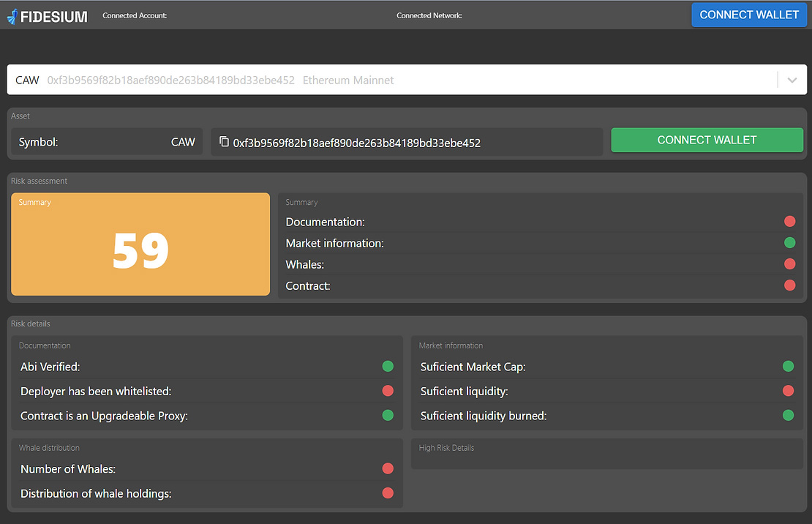
Task: Click the green Connect Wallet button
Action: pyautogui.click(x=707, y=140)
